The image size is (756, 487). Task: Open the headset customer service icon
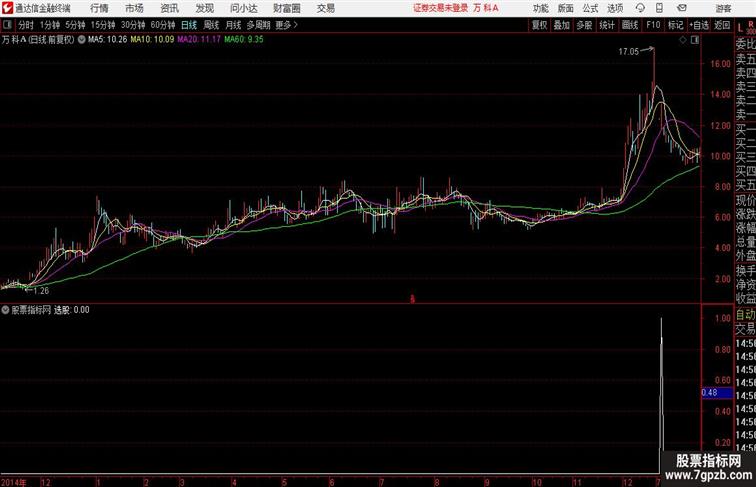tap(640, 8)
